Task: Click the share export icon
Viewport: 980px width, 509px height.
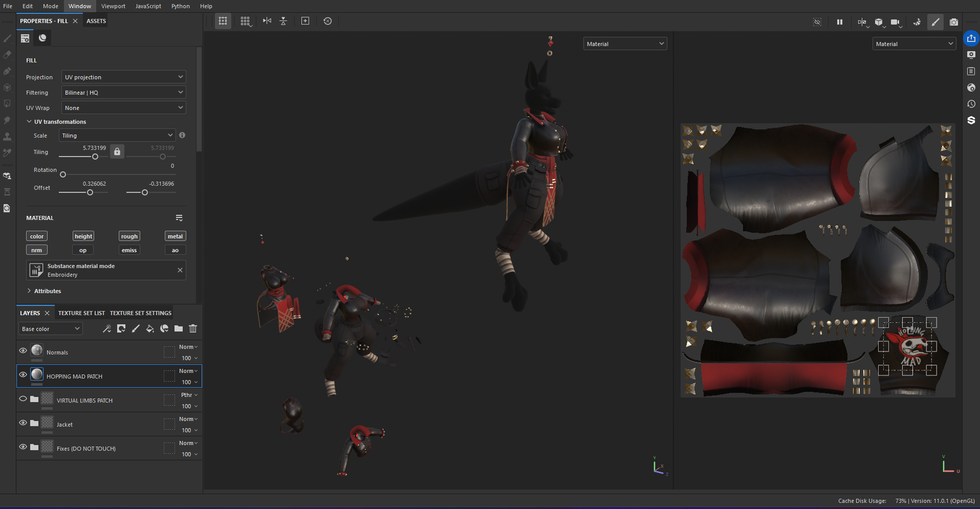Action: coord(971,39)
